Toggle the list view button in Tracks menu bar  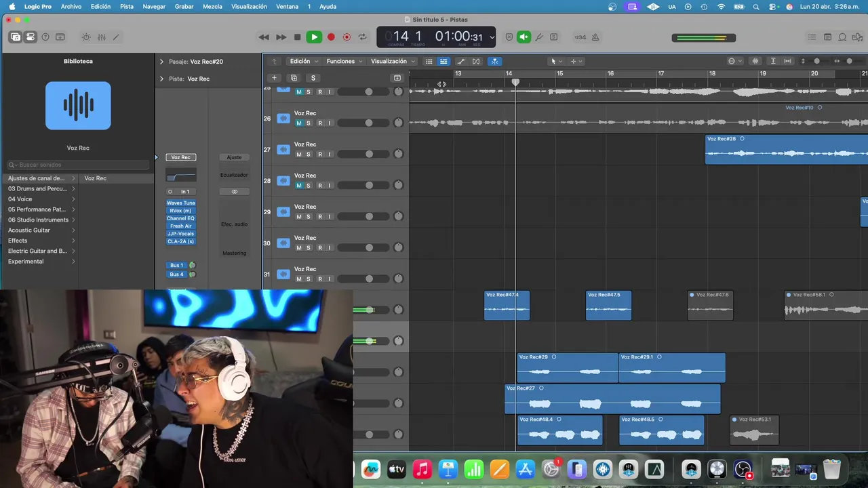pyautogui.click(x=443, y=61)
